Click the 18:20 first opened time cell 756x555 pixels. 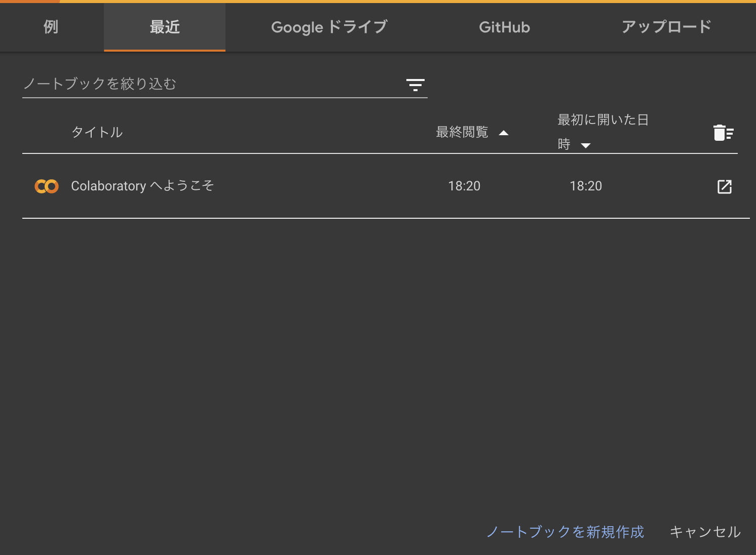(586, 186)
